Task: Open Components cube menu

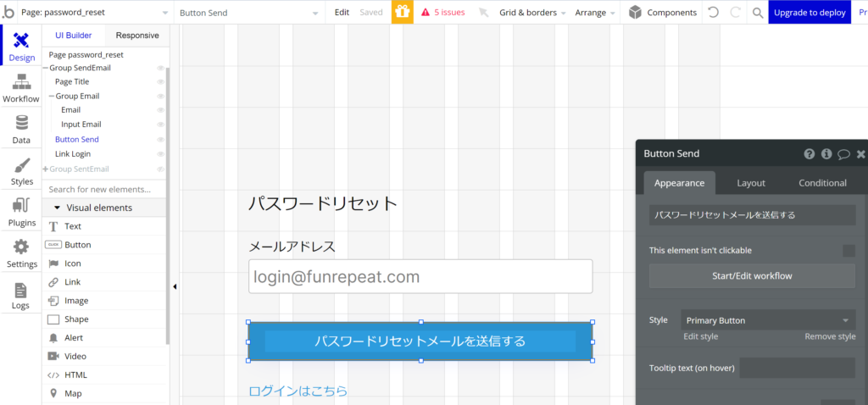Action: [663, 12]
